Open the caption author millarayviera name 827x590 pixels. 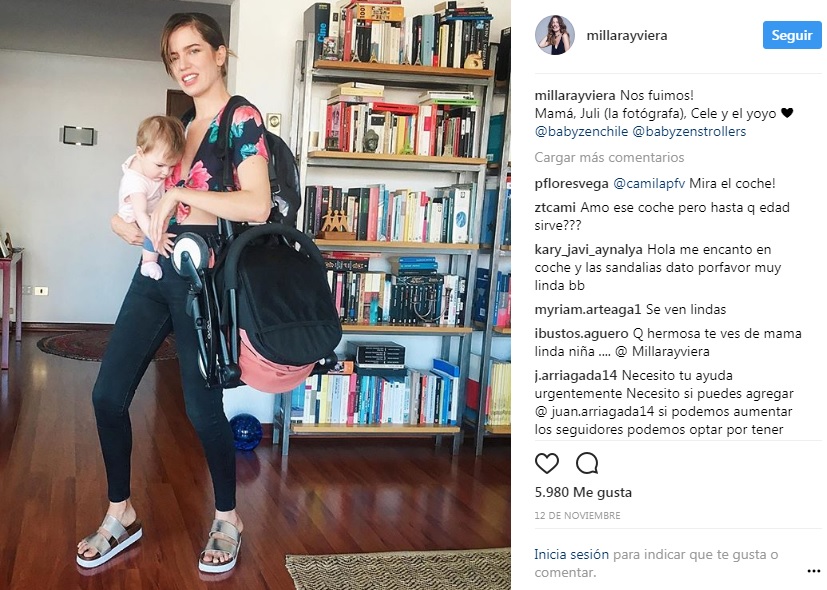pyautogui.click(x=575, y=95)
